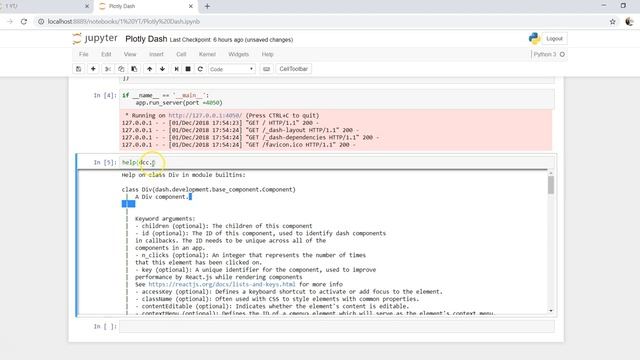
Task: Click the Logout button
Action: coord(554,39)
